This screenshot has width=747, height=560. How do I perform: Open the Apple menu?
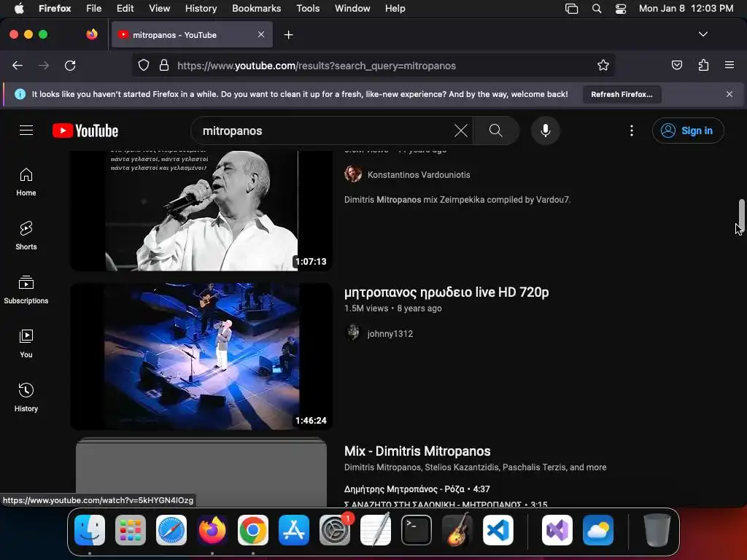[x=19, y=8]
